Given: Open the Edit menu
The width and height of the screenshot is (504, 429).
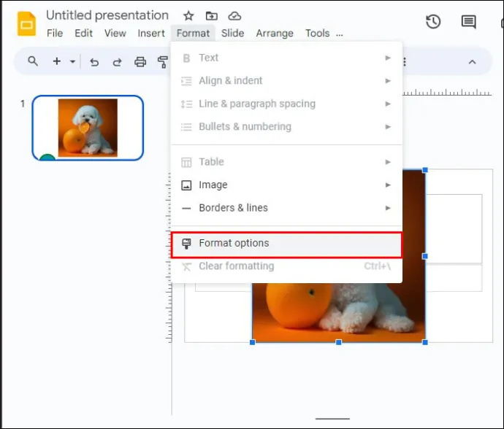Looking at the screenshot, I should tap(83, 33).
